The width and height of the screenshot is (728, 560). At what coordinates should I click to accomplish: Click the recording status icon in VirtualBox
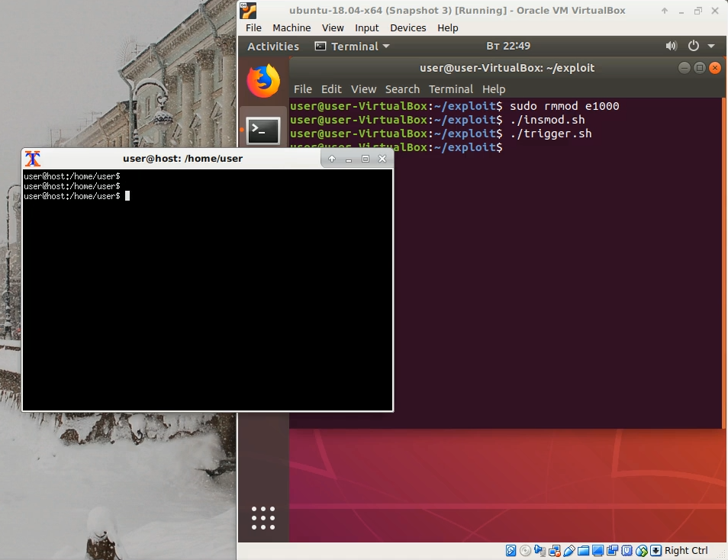pos(613,551)
